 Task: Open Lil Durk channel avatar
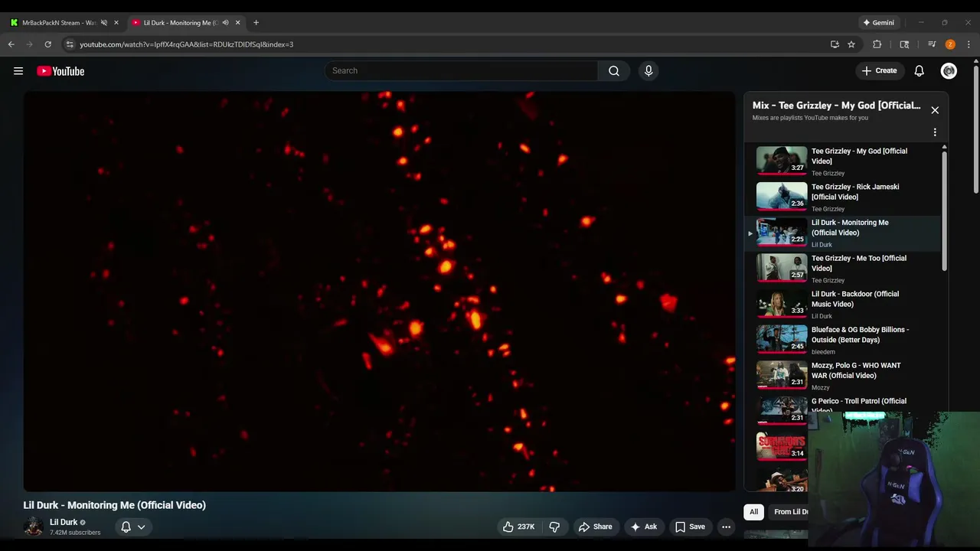(33, 526)
